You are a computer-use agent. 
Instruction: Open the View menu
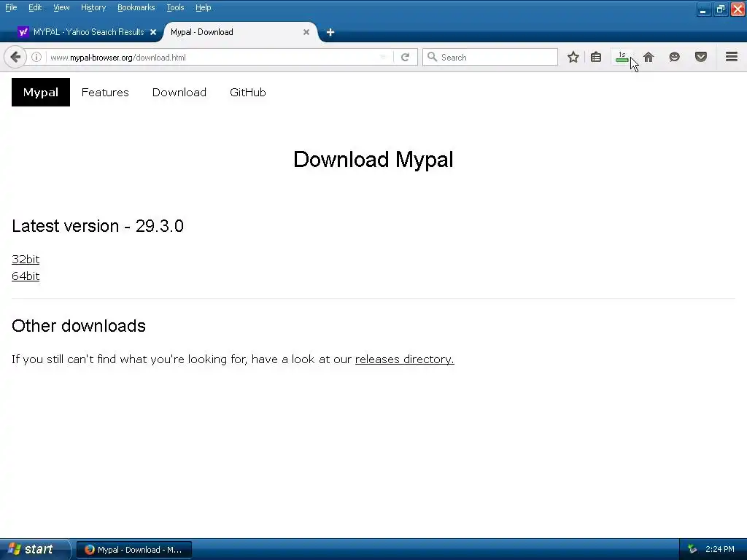click(x=61, y=7)
